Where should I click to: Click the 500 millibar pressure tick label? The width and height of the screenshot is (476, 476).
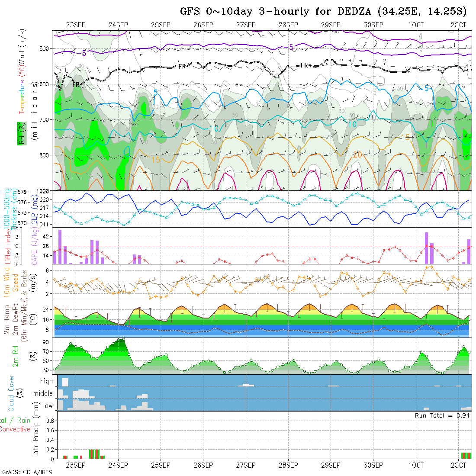(x=44, y=49)
